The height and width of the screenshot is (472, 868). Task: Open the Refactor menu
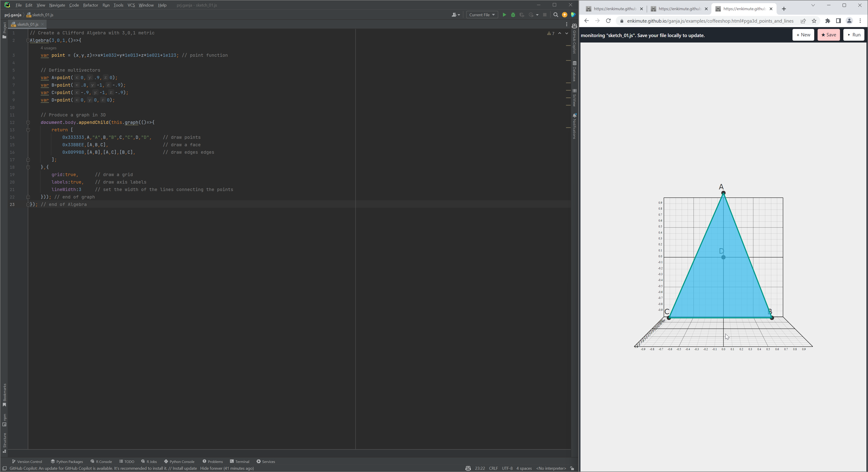coord(90,5)
